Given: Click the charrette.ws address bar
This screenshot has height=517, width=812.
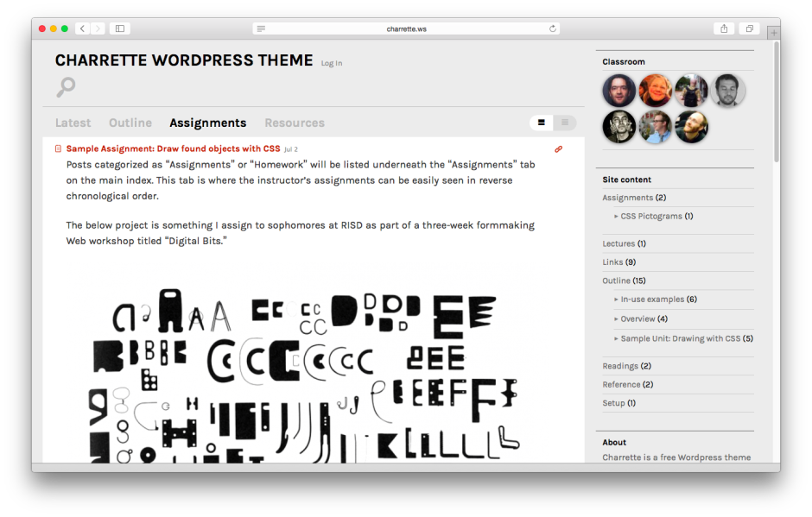Looking at the screenshot, I should (x=406, y=28).
